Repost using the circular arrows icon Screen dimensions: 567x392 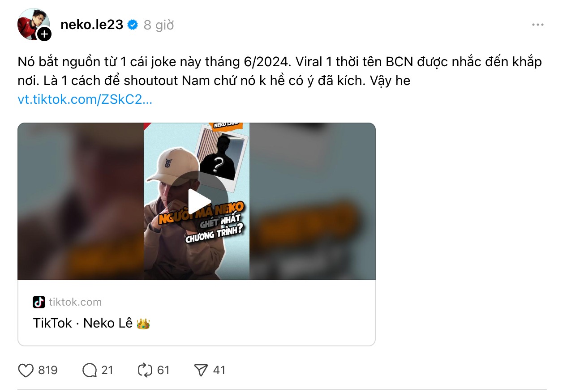pos(146,371)
